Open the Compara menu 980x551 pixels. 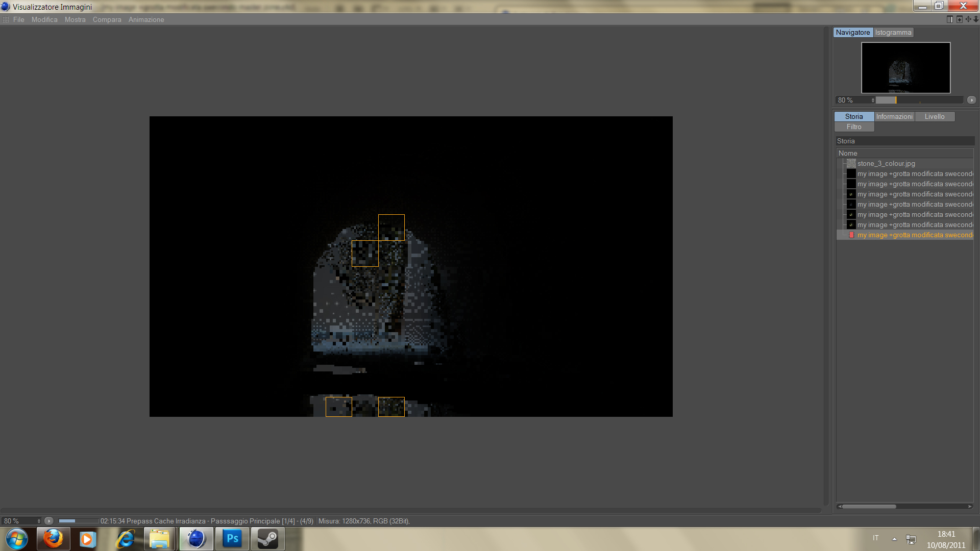(x=107, y=19)
